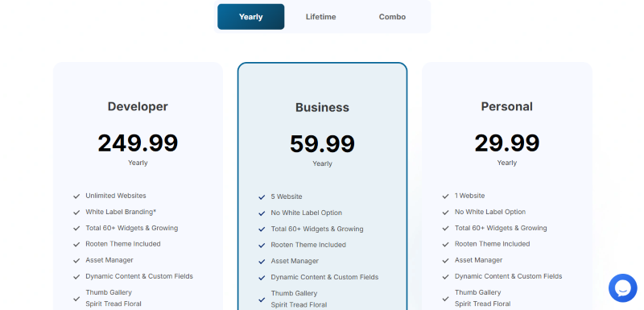Open the Combo pricing tab
This screenshot has width=644, height=310.
tap(392, 17)
